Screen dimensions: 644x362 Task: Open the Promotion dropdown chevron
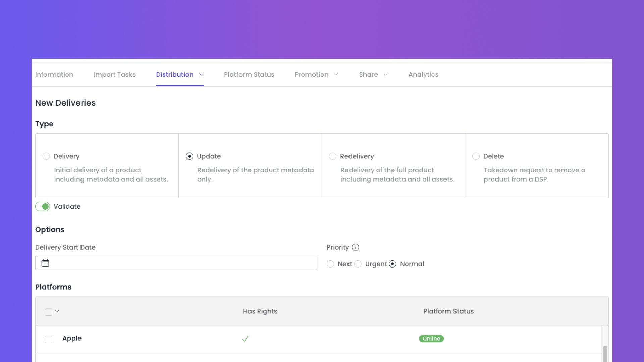point(336,74)
